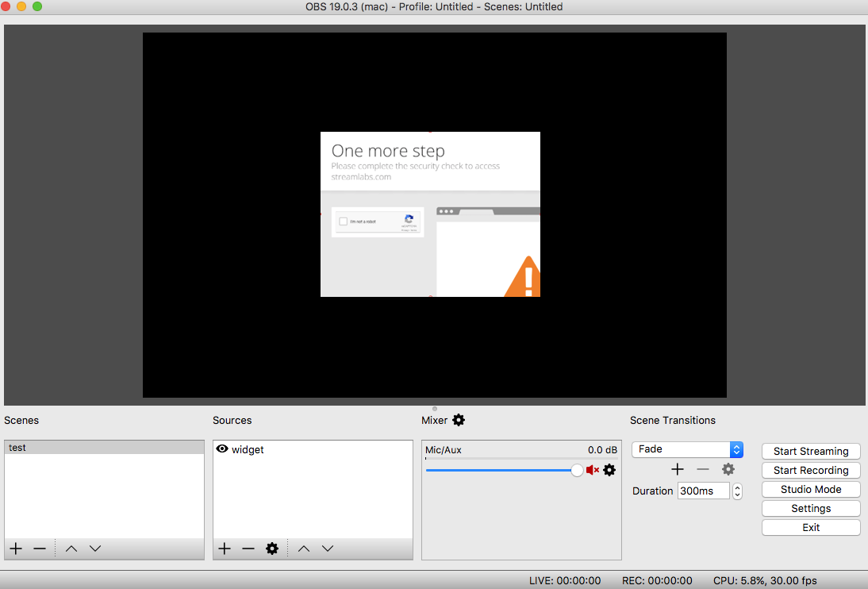Click the green zoom window button
The width and height of the screenshot is (868, 589).
[x=37, y=6]
